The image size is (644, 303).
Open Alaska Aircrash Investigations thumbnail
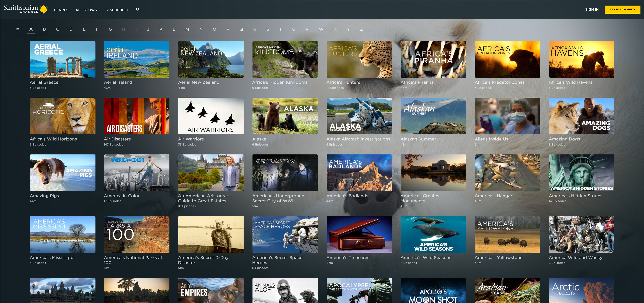tap(359, 116)
